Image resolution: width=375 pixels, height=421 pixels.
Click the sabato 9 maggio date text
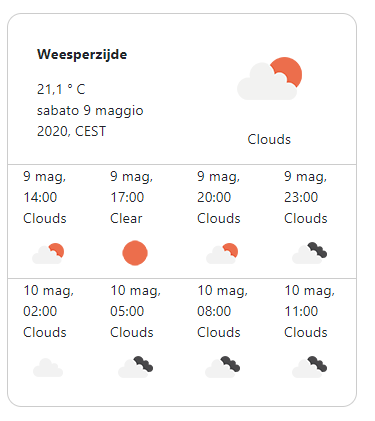[90, 110]
